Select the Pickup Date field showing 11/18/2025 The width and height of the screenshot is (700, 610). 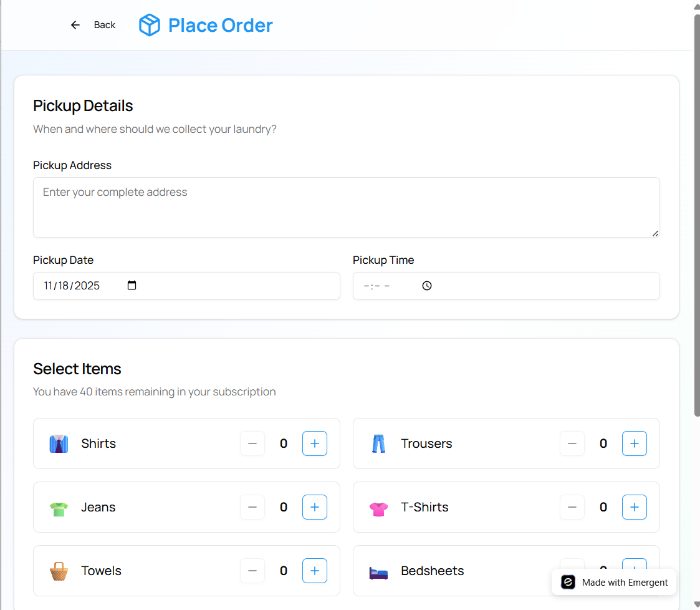click(x=72, y=285)
